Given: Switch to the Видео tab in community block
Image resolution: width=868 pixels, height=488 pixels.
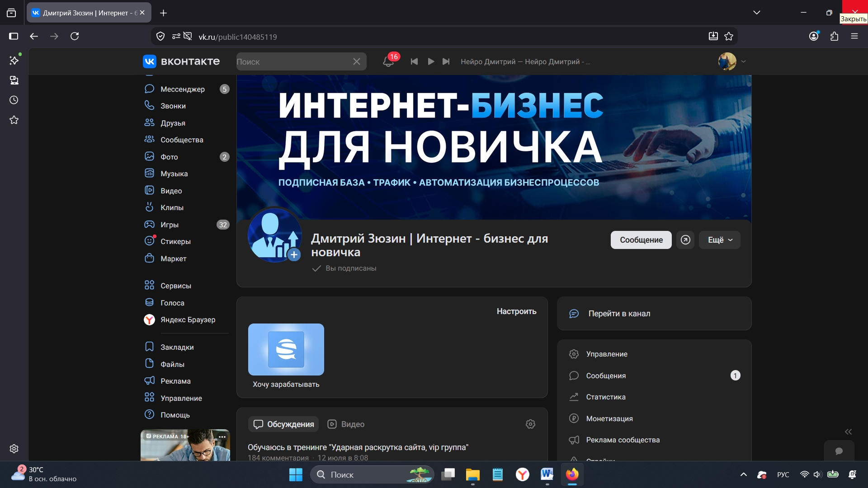Looking at the screenshot, I should point(346,424).
